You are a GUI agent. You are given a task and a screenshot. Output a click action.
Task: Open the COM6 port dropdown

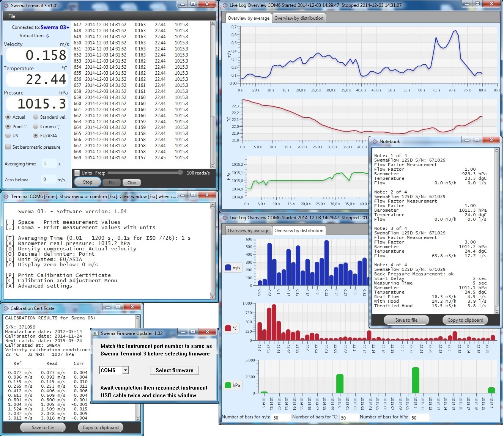pos(114,370)
